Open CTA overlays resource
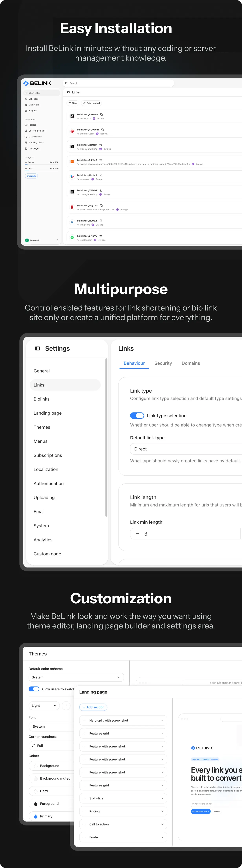Image resolution: width=242 pixels, height=868 pixels. 42,137
